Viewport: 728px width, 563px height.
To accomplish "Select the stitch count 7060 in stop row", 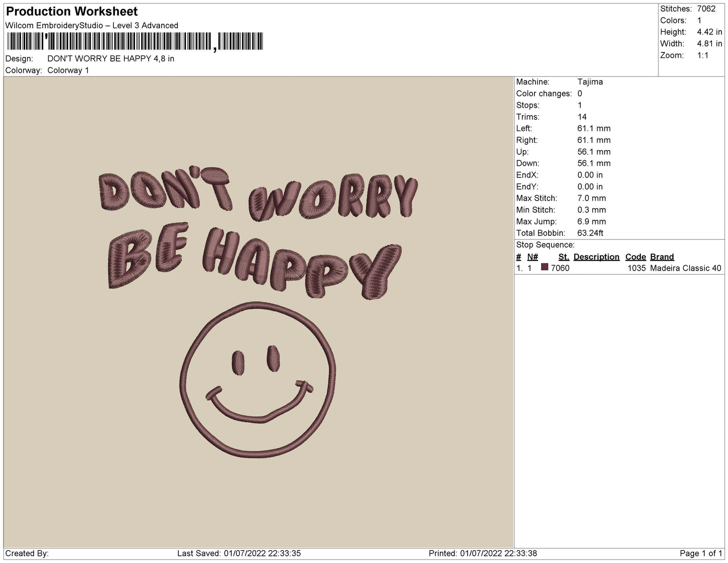I will pos(560,268).
